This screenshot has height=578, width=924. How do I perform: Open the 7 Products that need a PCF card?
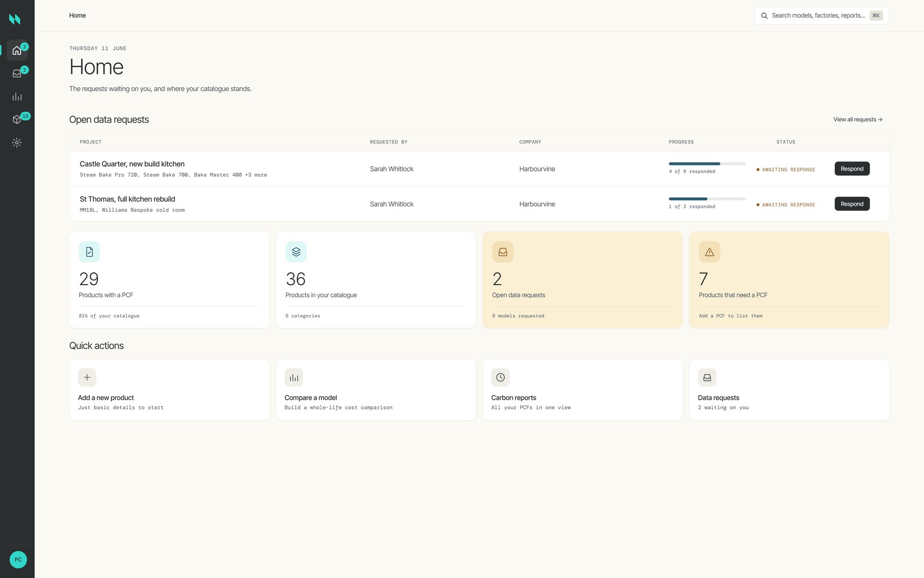[x=789, y=279]
